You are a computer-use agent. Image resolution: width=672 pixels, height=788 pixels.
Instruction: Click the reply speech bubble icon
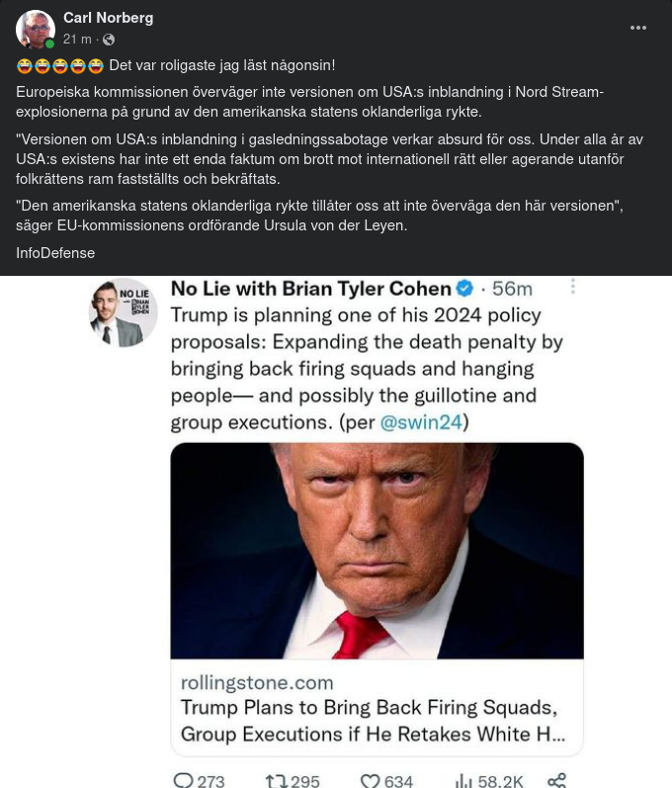point(183,781)
